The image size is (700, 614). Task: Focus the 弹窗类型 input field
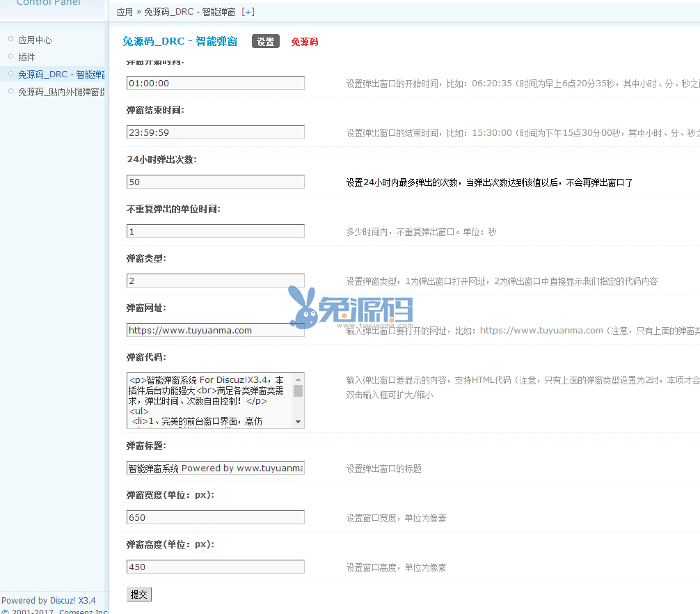click(216, 281)
